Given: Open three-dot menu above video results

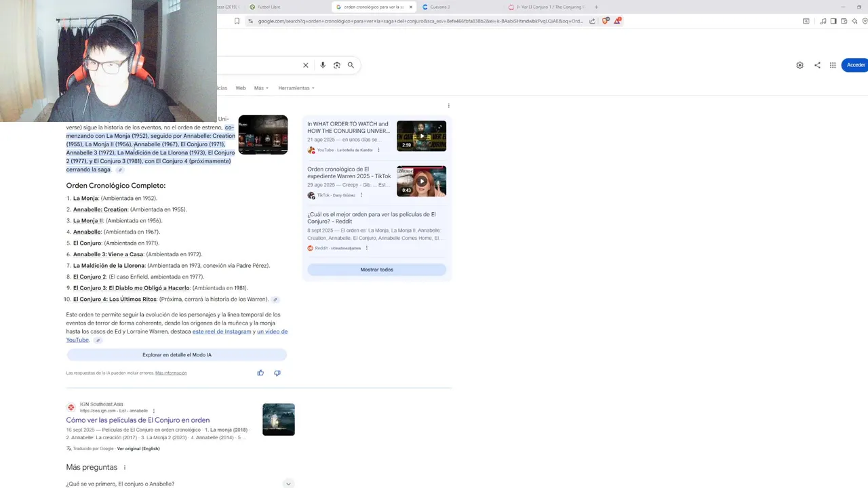Looking at the screenshot, I should (x=448, y=106).
